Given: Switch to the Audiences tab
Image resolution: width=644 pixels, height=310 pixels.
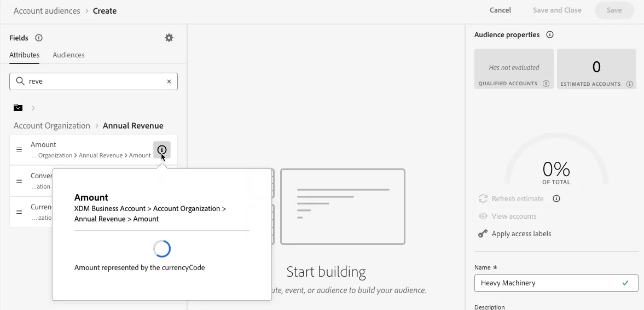Looking at the screenshot, I should click(68, 55).
